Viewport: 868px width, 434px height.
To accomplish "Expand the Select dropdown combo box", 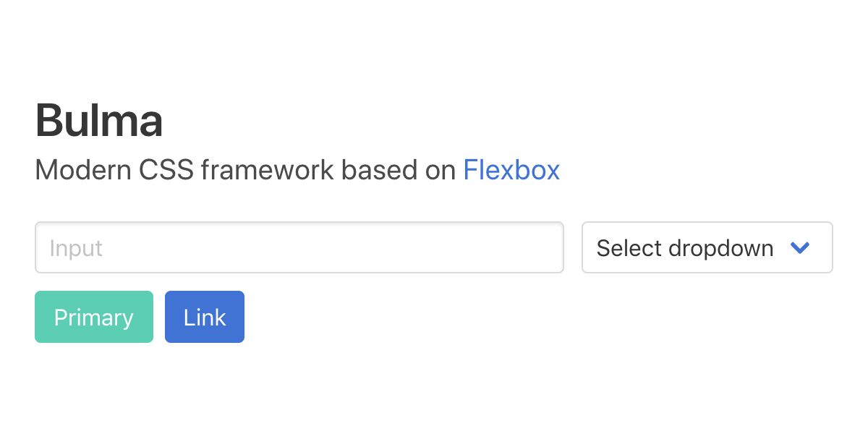I will click(x=707, y=247).
